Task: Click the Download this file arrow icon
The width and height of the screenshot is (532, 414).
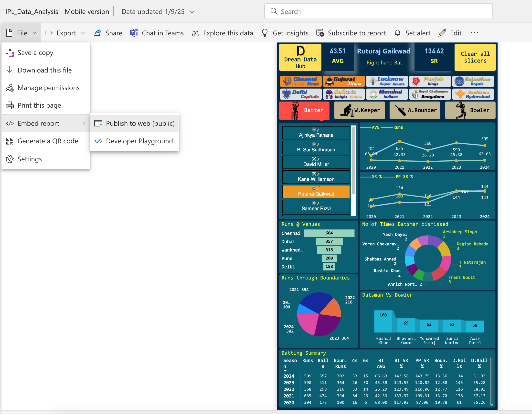Action: pyautogui.click(x=10, y=70)
